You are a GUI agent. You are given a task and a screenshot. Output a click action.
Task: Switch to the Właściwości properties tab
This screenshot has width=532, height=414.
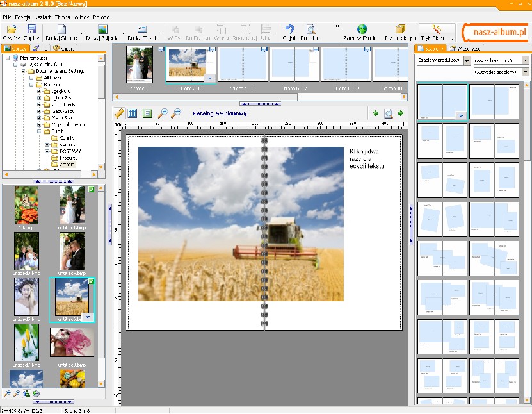coord(465,48)
